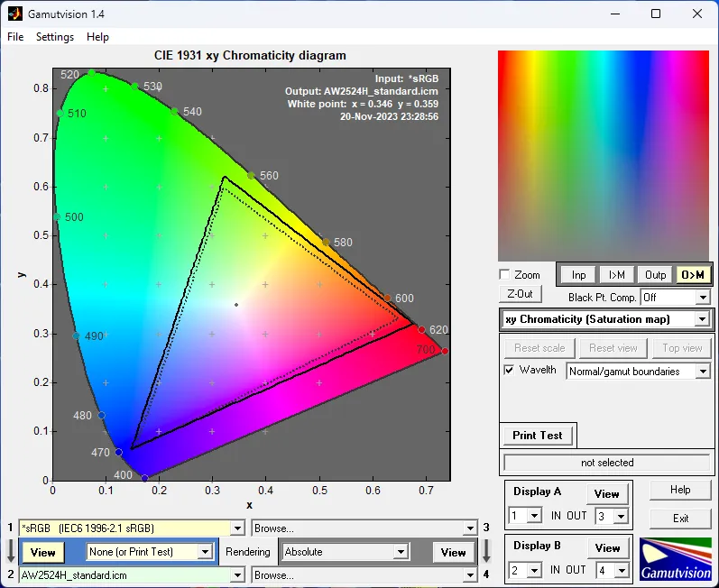
Task: Click the down arrow left of yellow View button
Action: point(10,551)
